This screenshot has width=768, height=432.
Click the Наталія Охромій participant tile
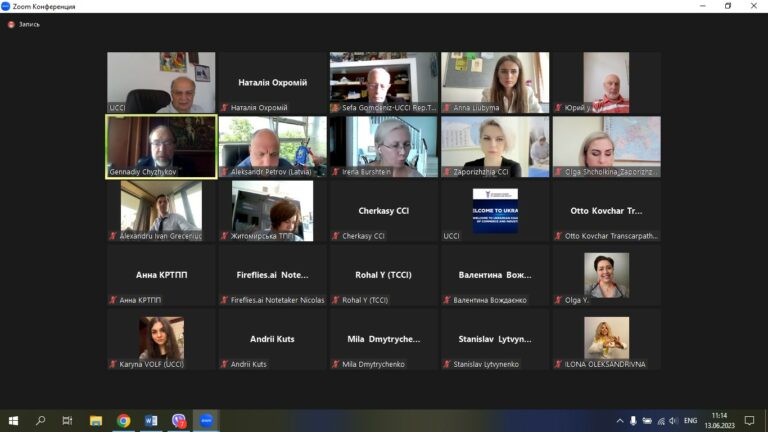[x=272, y=82]
